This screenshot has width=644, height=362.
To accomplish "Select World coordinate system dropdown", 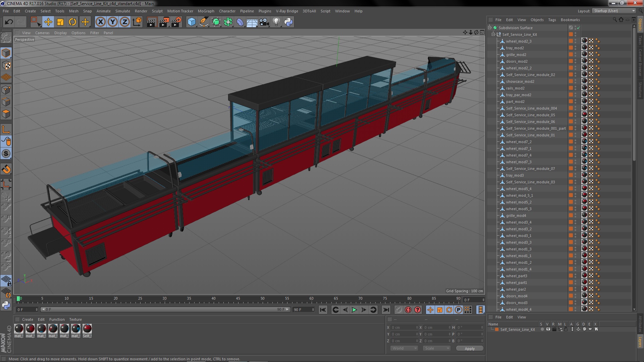I will 403,348.
